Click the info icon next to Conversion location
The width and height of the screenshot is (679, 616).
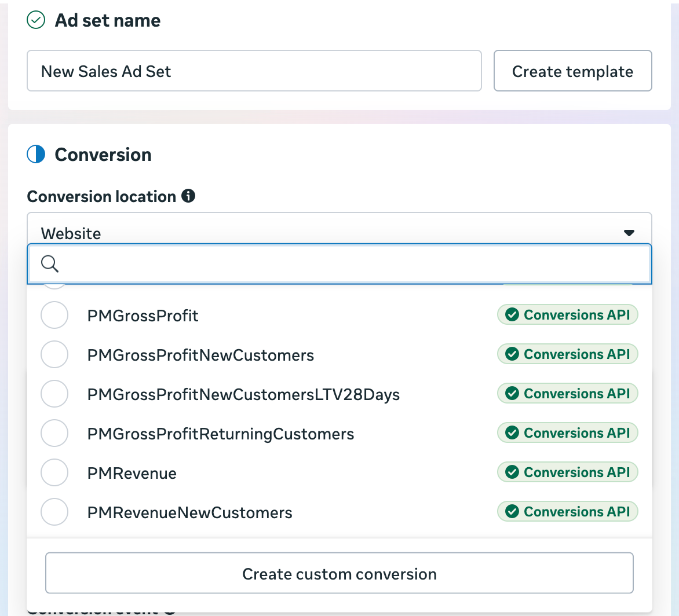(189, 196)
